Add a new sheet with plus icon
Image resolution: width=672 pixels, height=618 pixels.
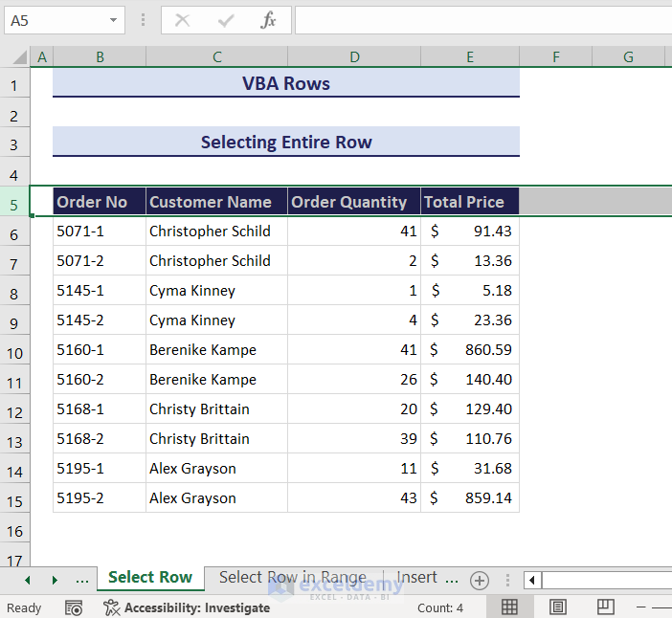click(x=480, y=580)
